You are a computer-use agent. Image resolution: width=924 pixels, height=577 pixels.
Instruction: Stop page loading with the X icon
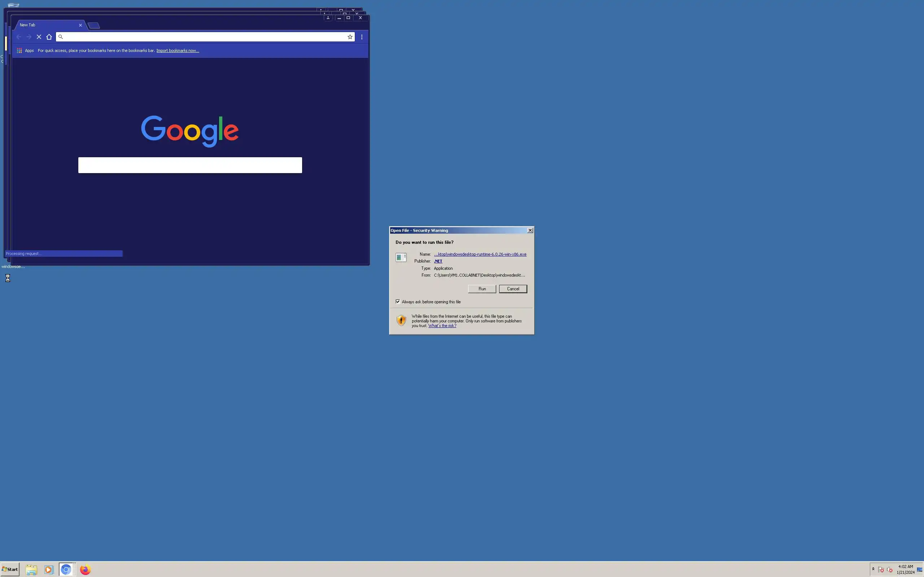tap(39, 37)
